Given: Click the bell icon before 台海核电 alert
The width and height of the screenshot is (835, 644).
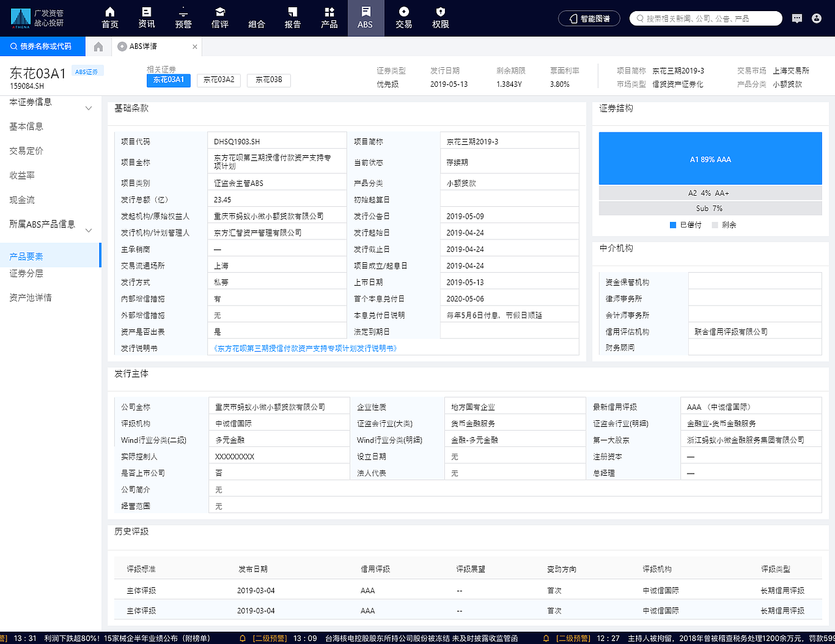Looking at the screenshot, I should (243, 638).
